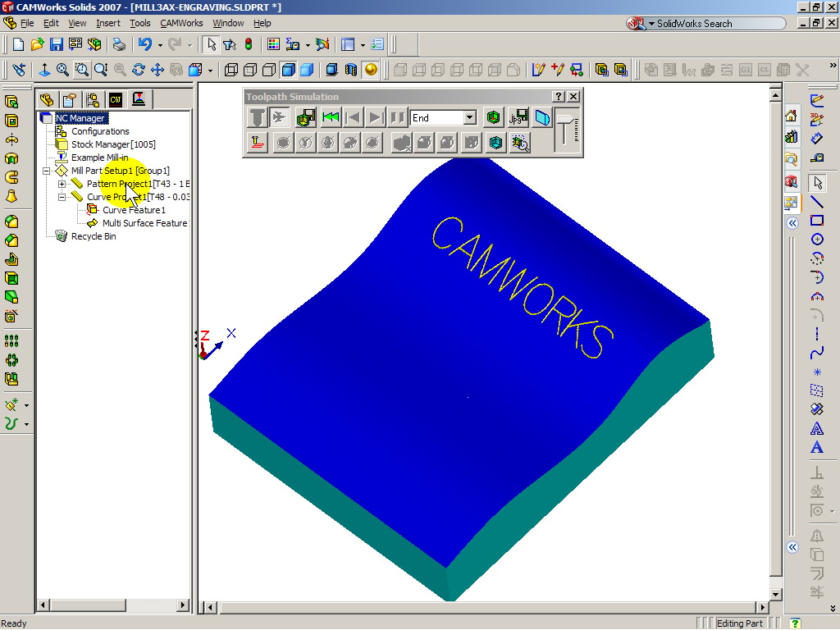Switch to the ConfigurationManager tab
Screen dimensions: 840x630
point(93,99)
